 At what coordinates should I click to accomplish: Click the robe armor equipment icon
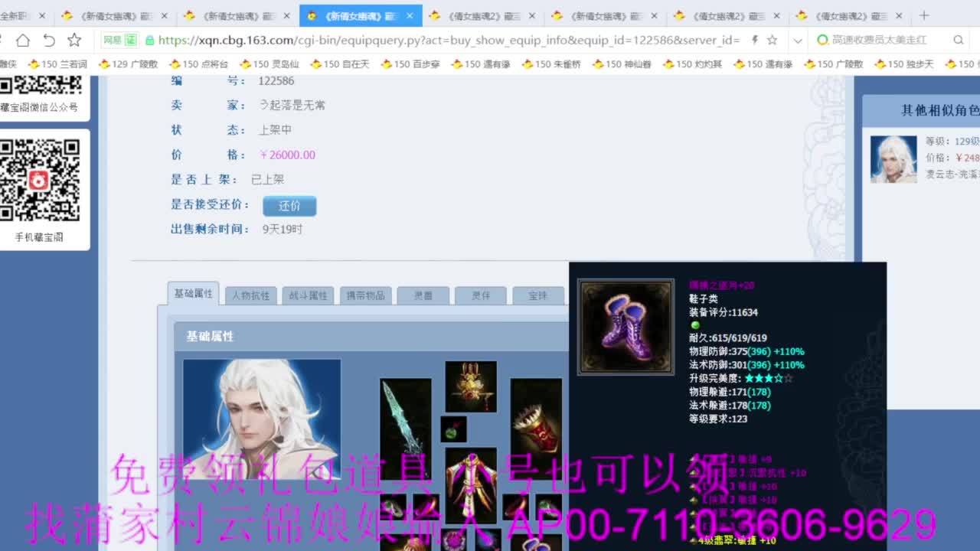point(471,487)
